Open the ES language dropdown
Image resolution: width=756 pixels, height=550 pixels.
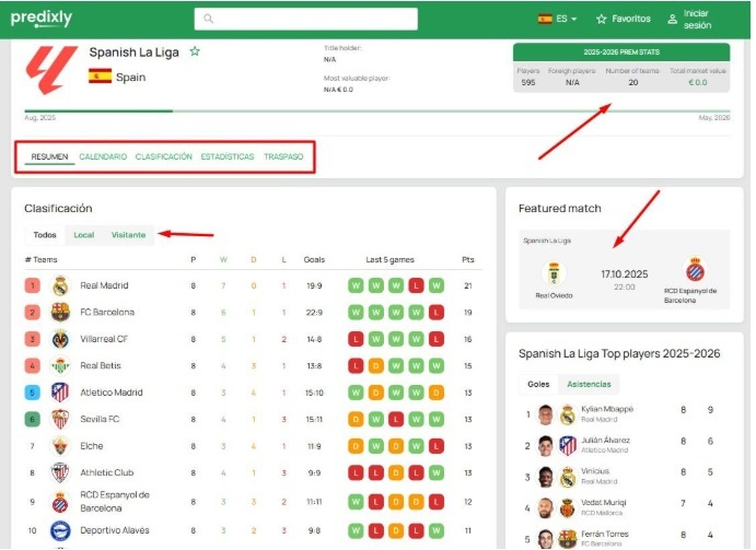coord(558,19)
